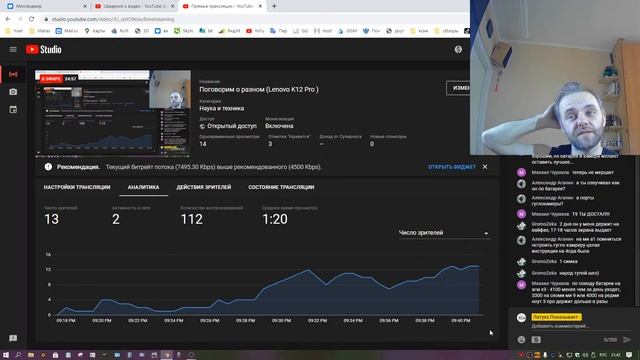
Task: Click the send feedback icon in sidebar
Action: (13, 338)
